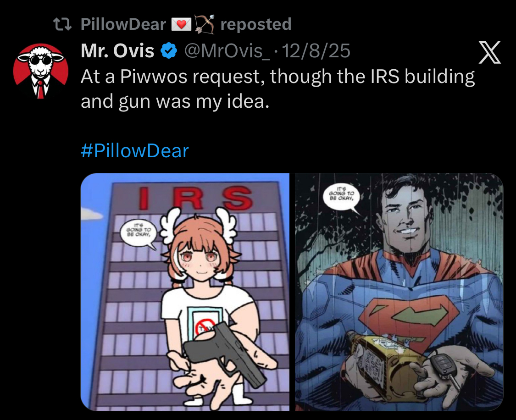Image resolution: width=516 pixels, height=420 pixels.
Task: Click the 12/8/25 post date
Action: tap(316, 51)
